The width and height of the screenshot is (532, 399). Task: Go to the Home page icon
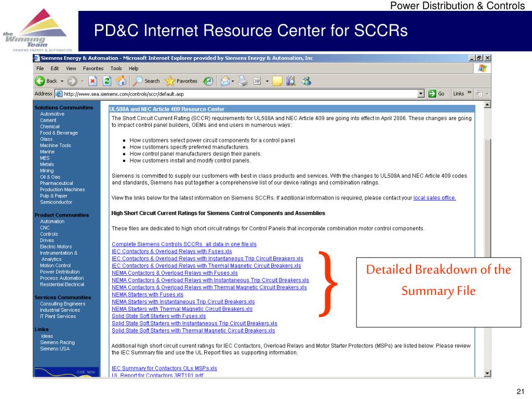(x=121, y=81)
